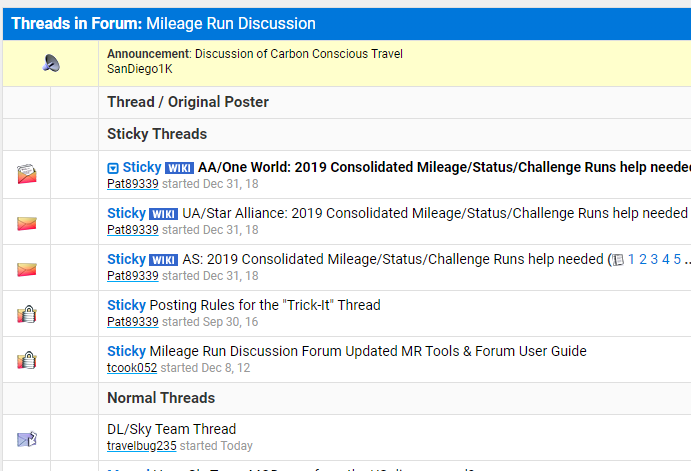Click the multi-page icon in AS thread
The width and height of the screenshot is (691, 471).
(618, 260)
